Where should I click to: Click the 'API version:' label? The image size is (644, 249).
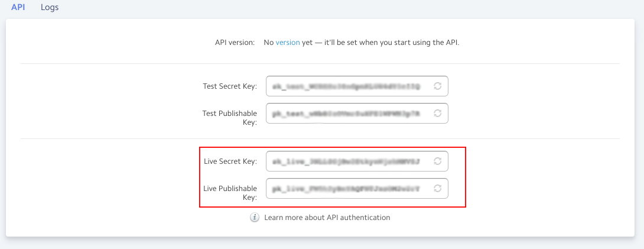(235, 43)
